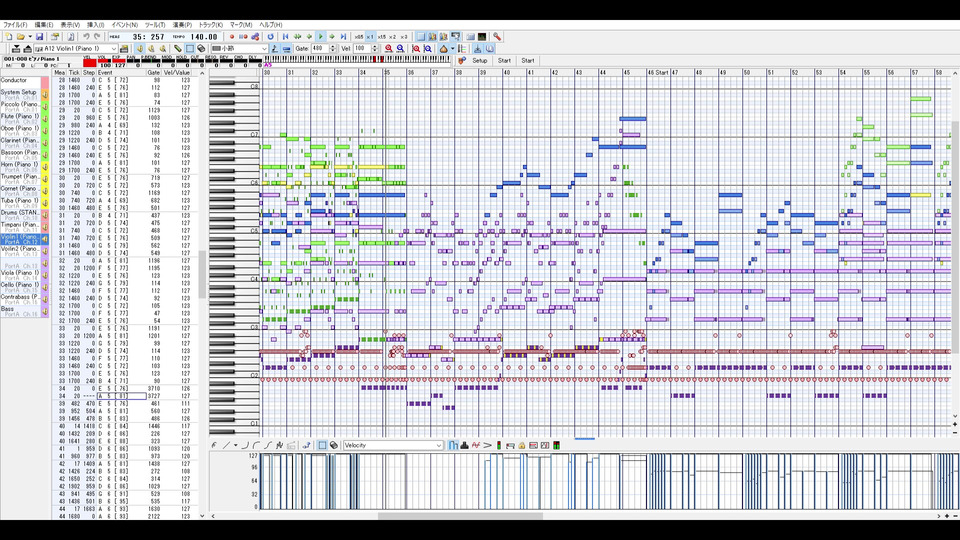960x540 pixels.
Task: Toggle the loop/repeat icon
Action: coord(271,37)
